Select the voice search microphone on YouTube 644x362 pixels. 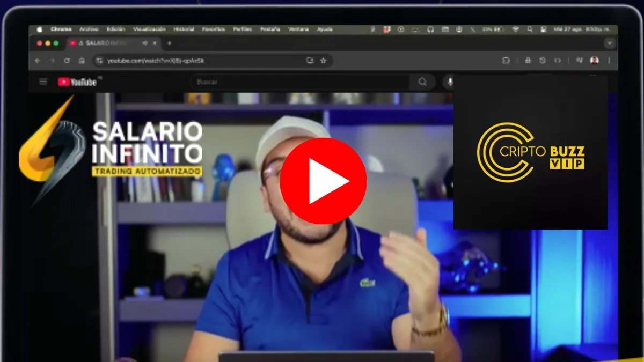449,82
